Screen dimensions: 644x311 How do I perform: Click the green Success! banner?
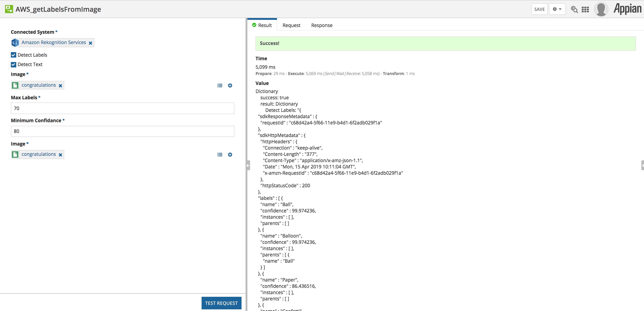[445, 43]
